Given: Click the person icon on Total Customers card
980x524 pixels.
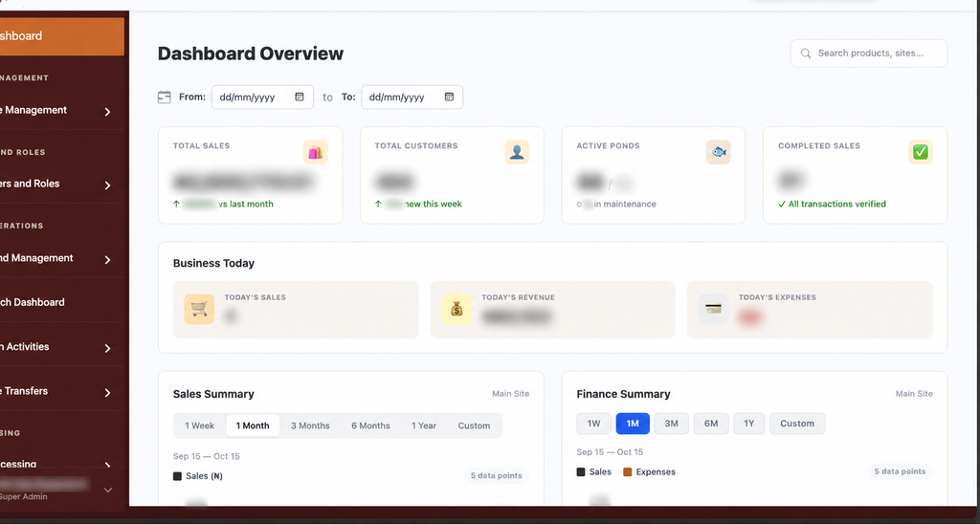Looking at the screenshot, I should coord(517,152).
